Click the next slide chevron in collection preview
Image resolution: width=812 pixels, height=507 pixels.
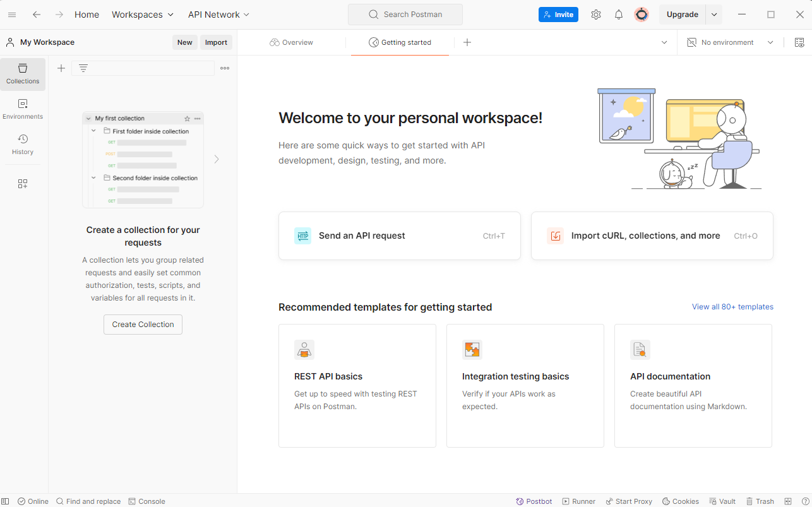click(x=217, y=159)
